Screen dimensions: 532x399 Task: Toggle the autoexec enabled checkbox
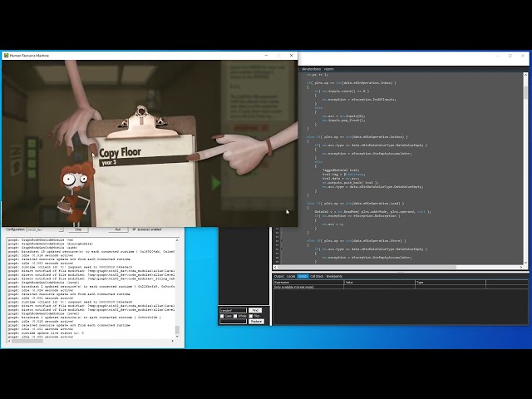pyautogui.click(x=135, y=229)
